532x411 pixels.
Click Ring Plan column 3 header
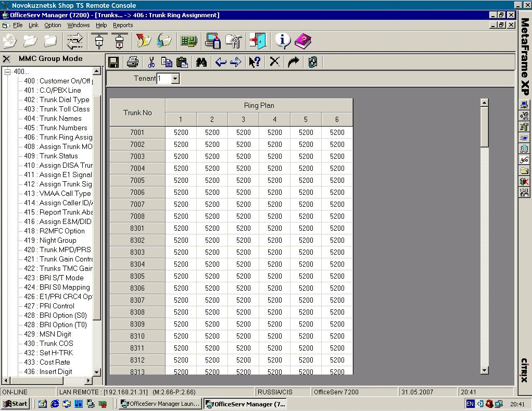243,119
